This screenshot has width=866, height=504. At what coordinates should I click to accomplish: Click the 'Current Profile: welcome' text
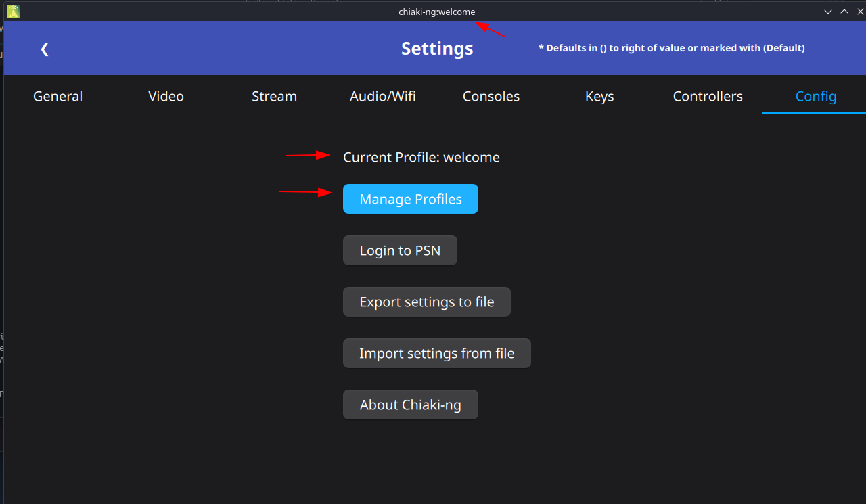[421, 157]
